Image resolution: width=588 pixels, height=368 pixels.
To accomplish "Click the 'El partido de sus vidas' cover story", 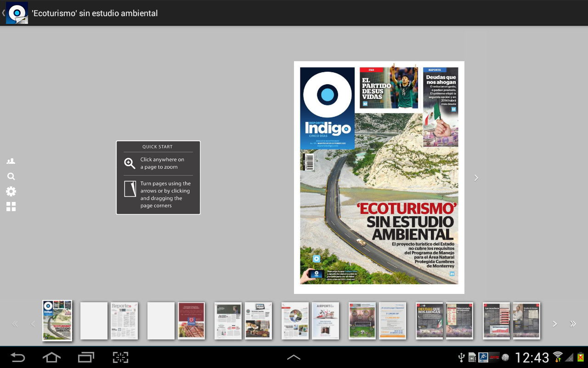I will (x=389, y=88).
